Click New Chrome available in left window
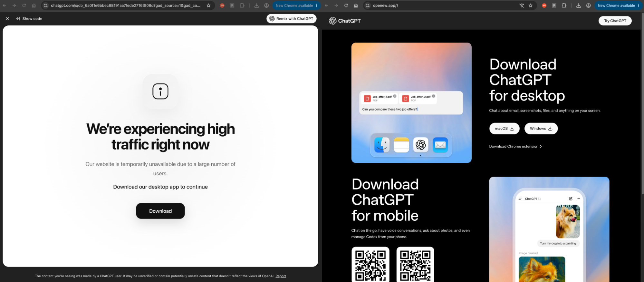 [x=296, y=5]
